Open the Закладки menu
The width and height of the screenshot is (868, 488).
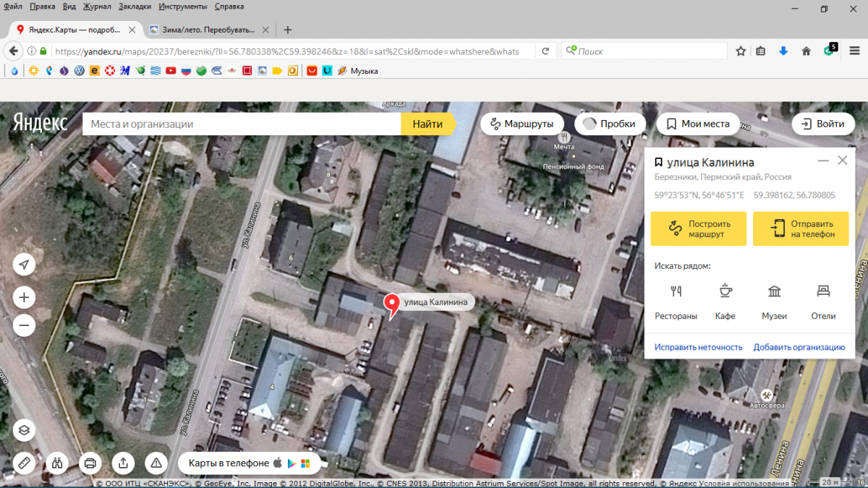point(136,7)
